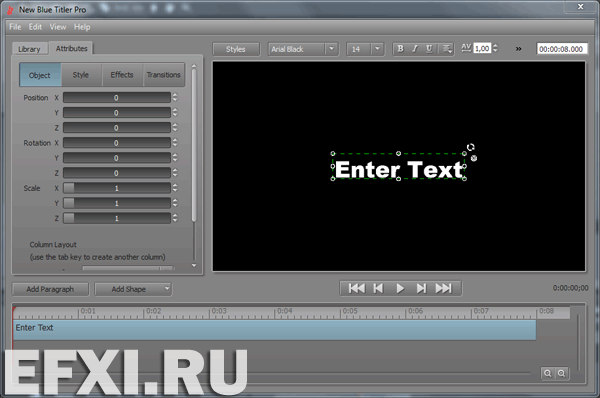Image resolution: width=600 pixels, height=398 pixels.
Task: Adjust Position X stepper
Action: 175,97
